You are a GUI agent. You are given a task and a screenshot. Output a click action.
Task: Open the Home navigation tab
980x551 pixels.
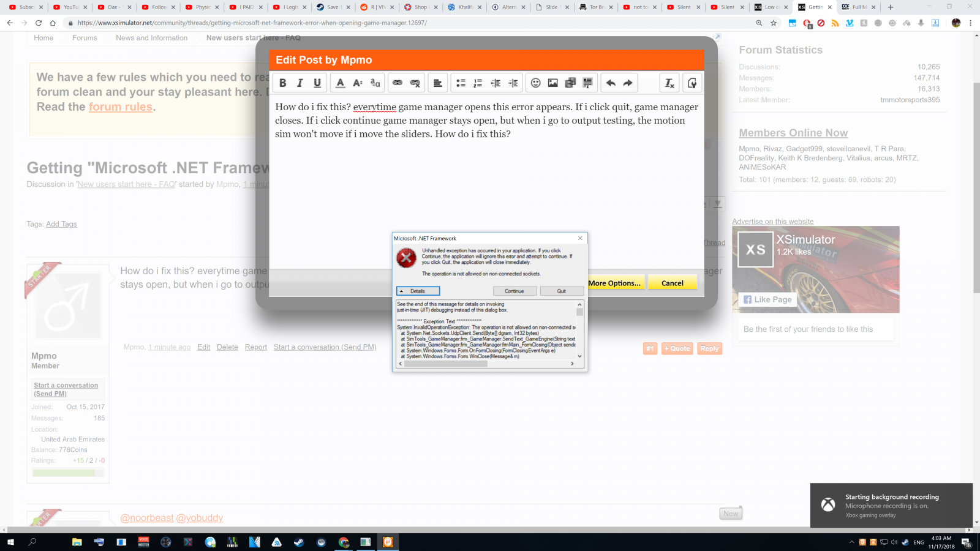coord(43,38)
